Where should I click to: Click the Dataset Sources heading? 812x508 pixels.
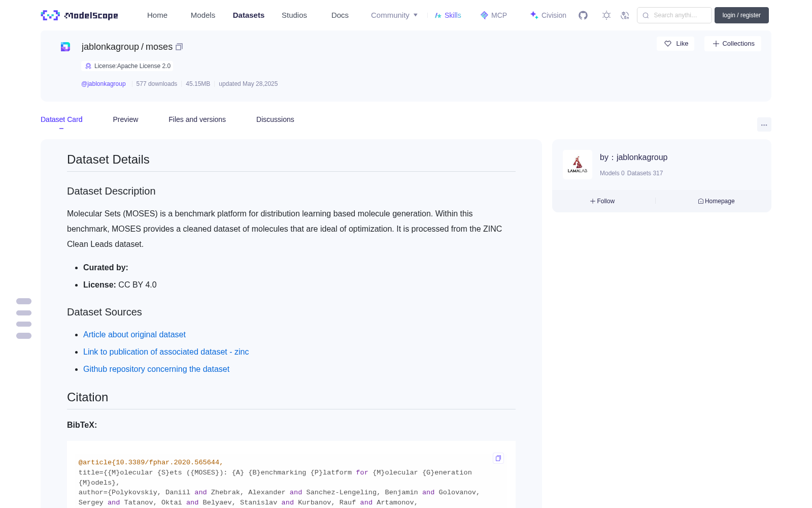click(x=105, y=312)
